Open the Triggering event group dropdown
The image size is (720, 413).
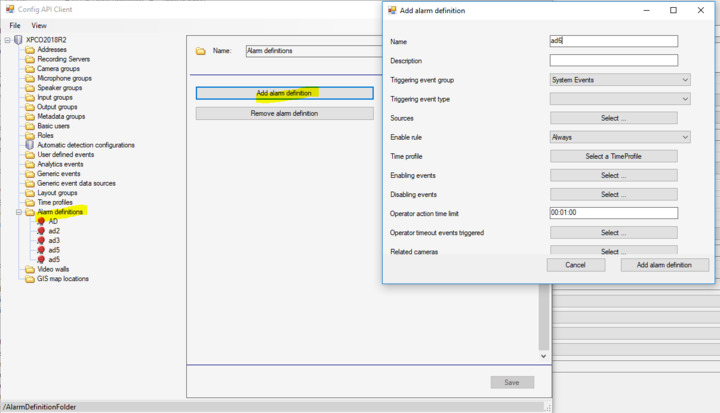click(x=620, y=80)
